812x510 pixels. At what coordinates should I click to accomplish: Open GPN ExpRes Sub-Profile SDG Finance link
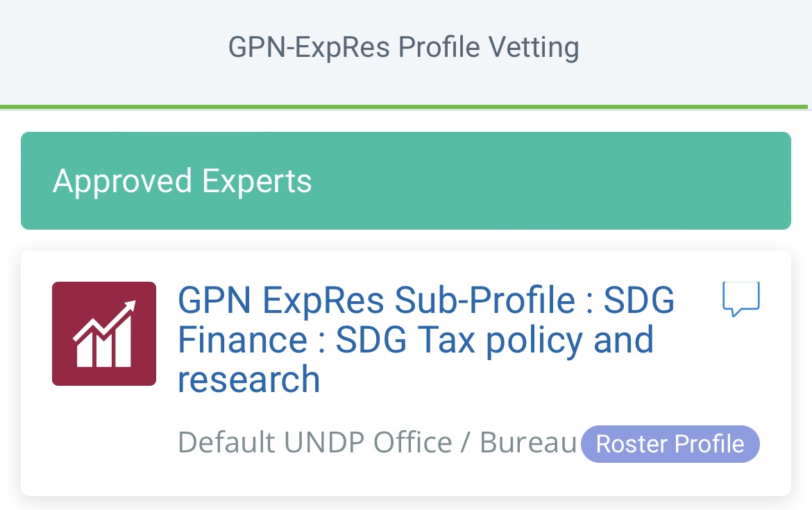(x=425, y=339)
